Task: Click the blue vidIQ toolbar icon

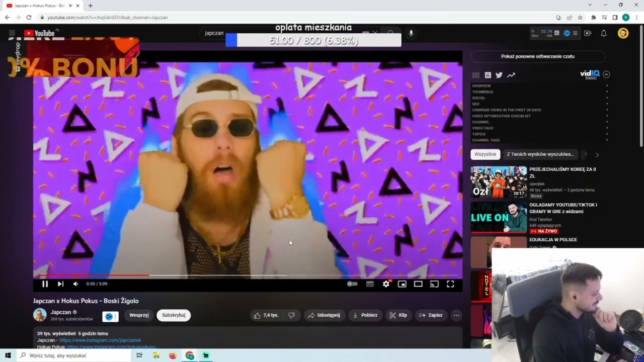Action: (567, 33)
